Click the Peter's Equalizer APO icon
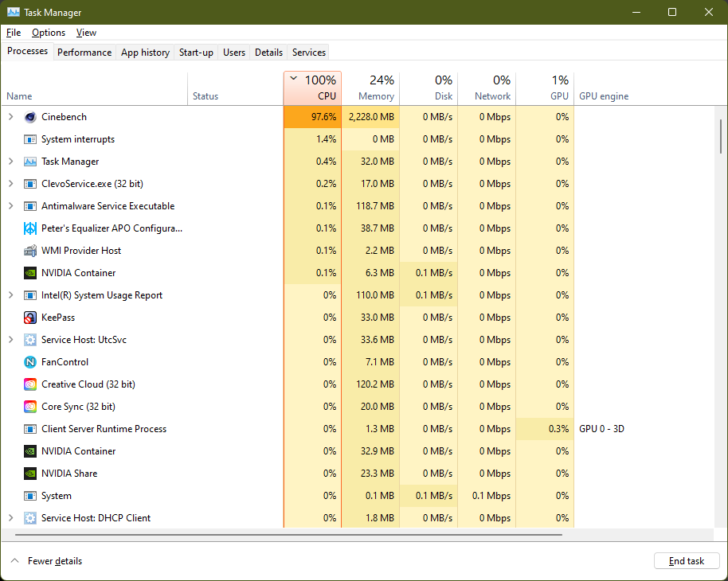 click(x=30, y=228)
